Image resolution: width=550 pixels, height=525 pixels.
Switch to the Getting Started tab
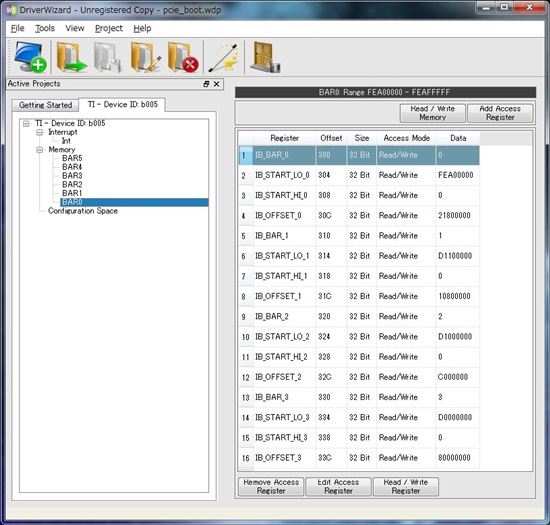[x=45, y=105]
